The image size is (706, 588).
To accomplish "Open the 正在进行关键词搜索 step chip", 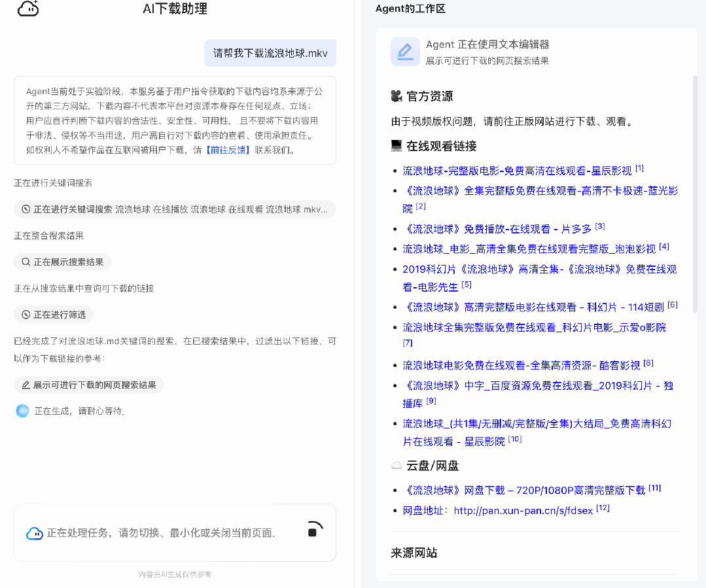I will (175, 209).
